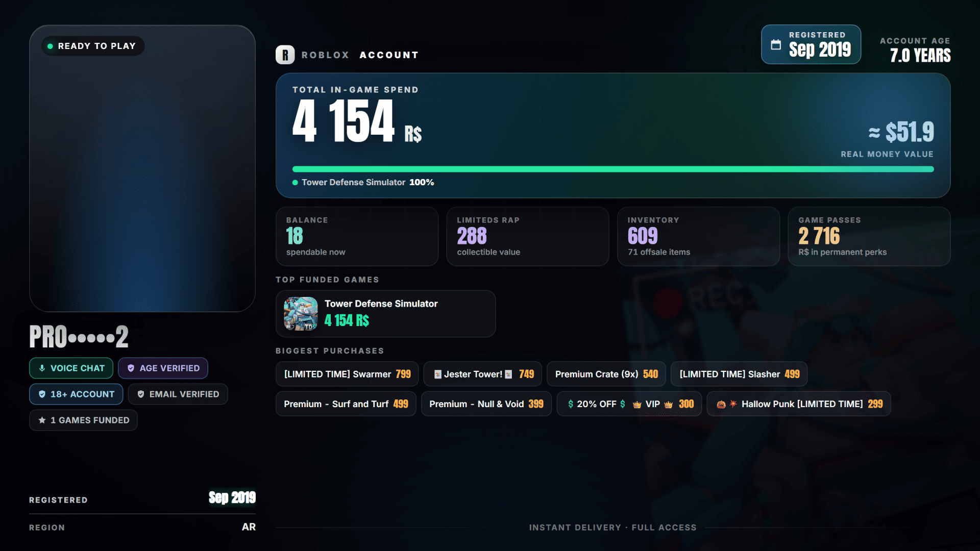Click the shield icon in 18+ Account badge
Image resolution: width=980 pixels, height=551 pixels.
pyautogui.click(x=42, y=394)
